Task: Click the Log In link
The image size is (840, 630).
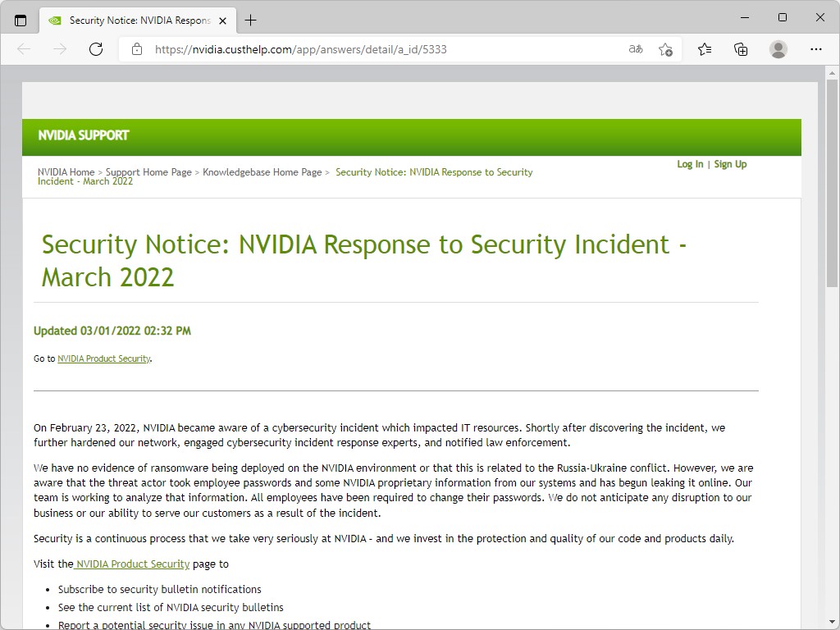Action: coord(690,164)
